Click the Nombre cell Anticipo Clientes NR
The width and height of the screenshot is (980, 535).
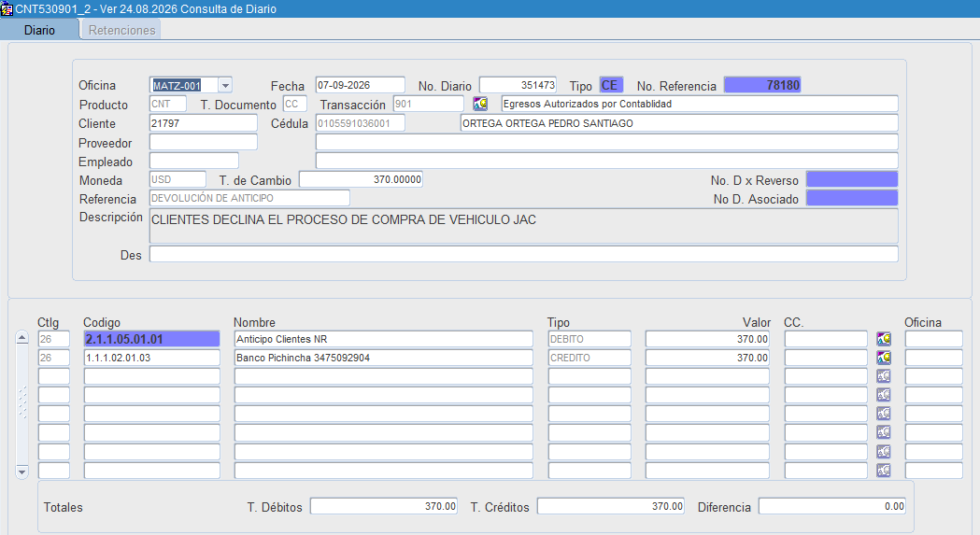(384, 339)
